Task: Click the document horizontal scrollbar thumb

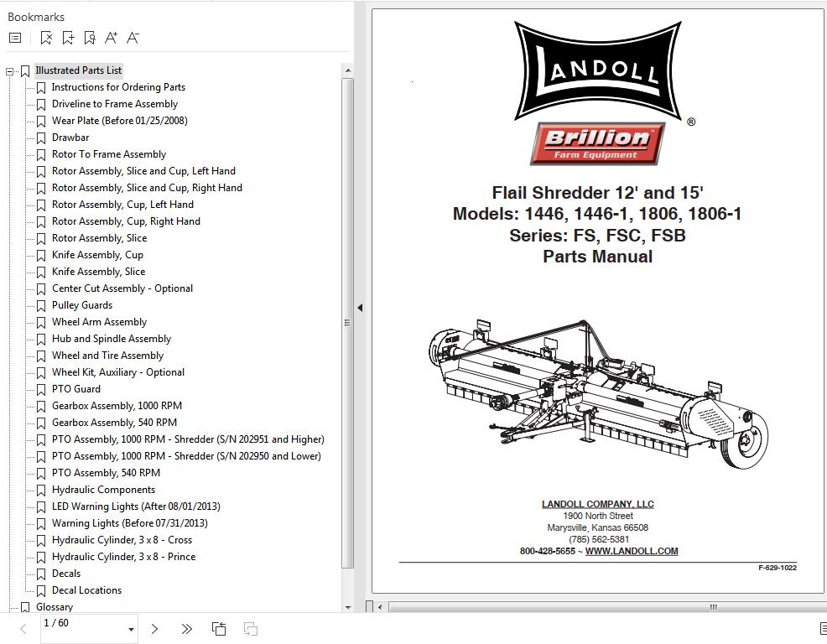Action: (x=606, y=607)
